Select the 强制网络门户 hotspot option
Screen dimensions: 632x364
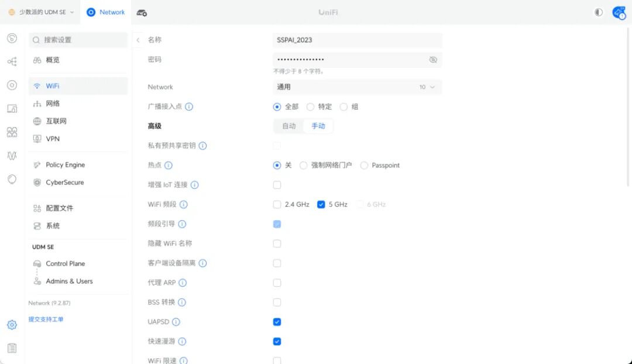click(x=303, y=165)
